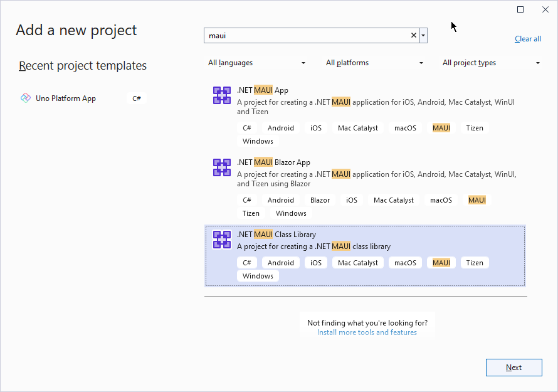
Task: Click the Uno Platform App icon
Action: click(26, 98)
